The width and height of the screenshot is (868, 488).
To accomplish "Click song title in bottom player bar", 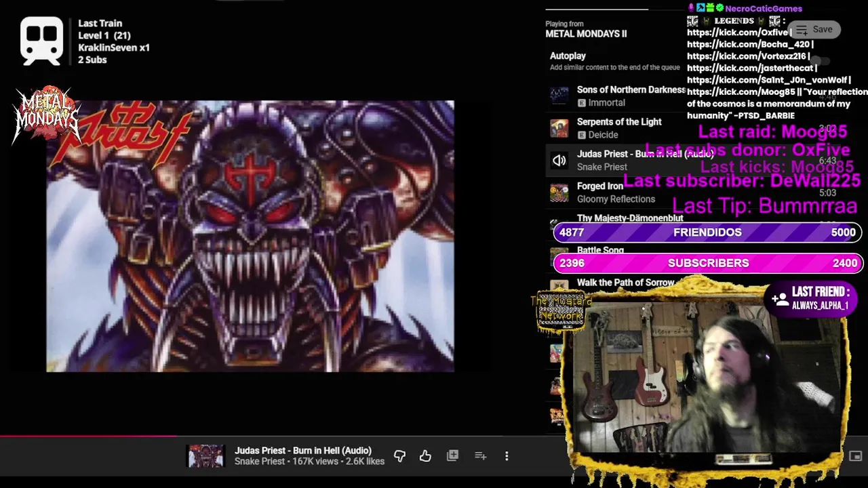I will (x=302, y=451).
